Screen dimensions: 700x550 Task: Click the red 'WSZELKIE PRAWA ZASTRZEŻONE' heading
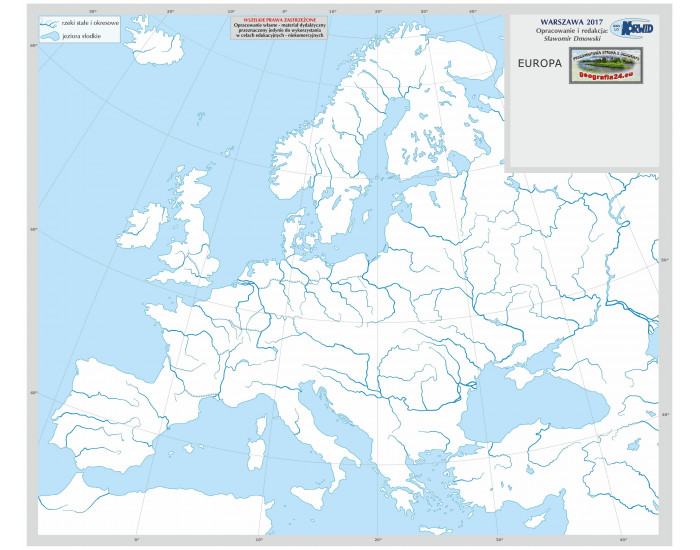[279, 20]
